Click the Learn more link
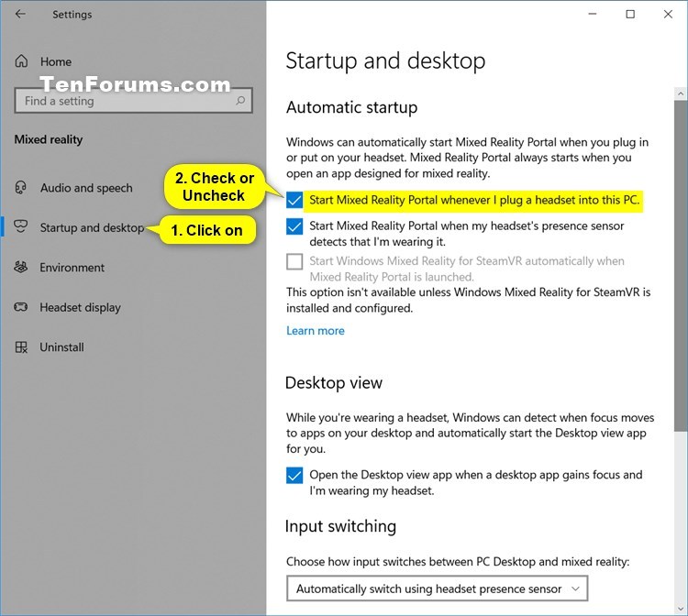The height and width of the screenshot is (616, 688). coord(316,331)
